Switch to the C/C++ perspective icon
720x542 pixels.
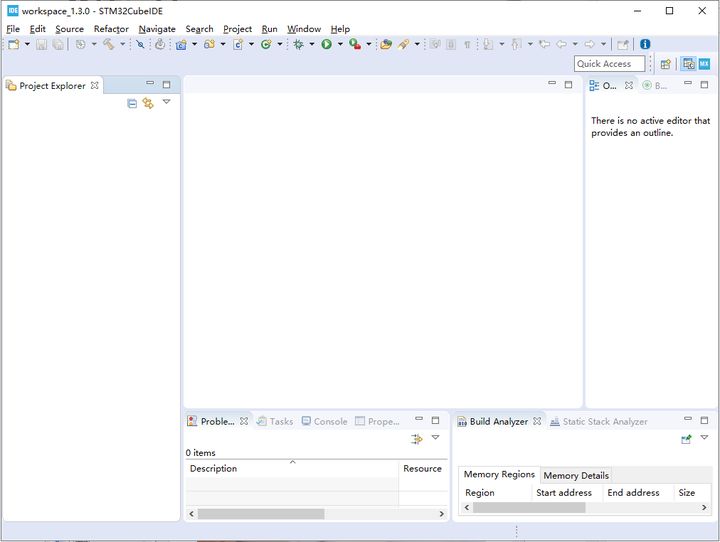[x=688, y=64]
